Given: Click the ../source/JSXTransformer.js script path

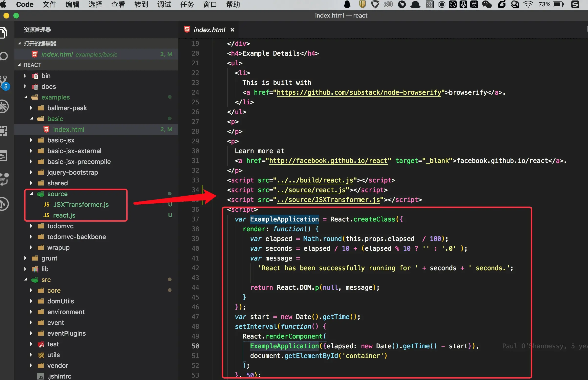Looking at the screenshot, I should [x=328, y=200].
